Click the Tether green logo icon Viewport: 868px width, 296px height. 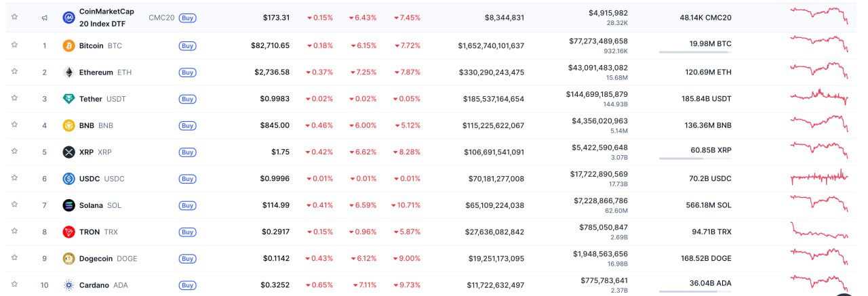(68, 99)
